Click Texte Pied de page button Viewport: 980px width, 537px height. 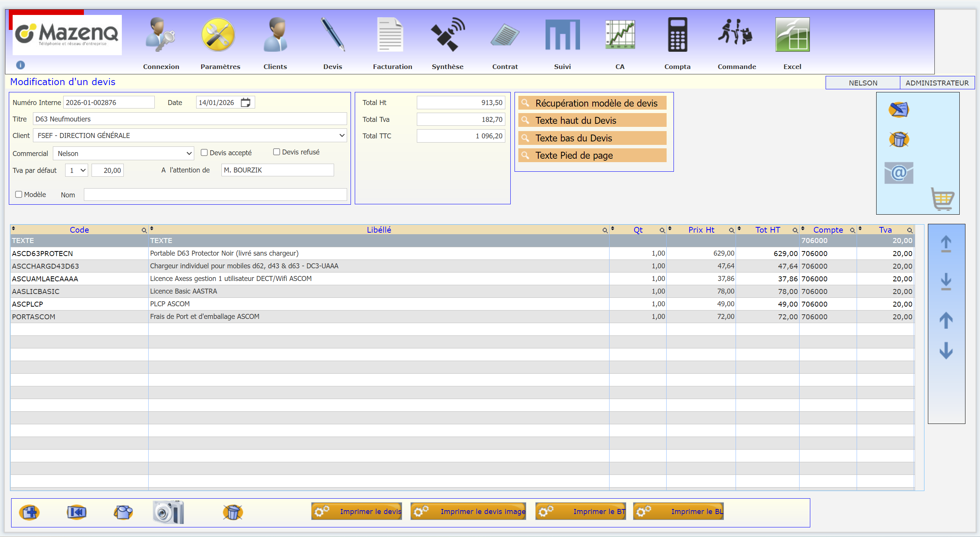592,155
